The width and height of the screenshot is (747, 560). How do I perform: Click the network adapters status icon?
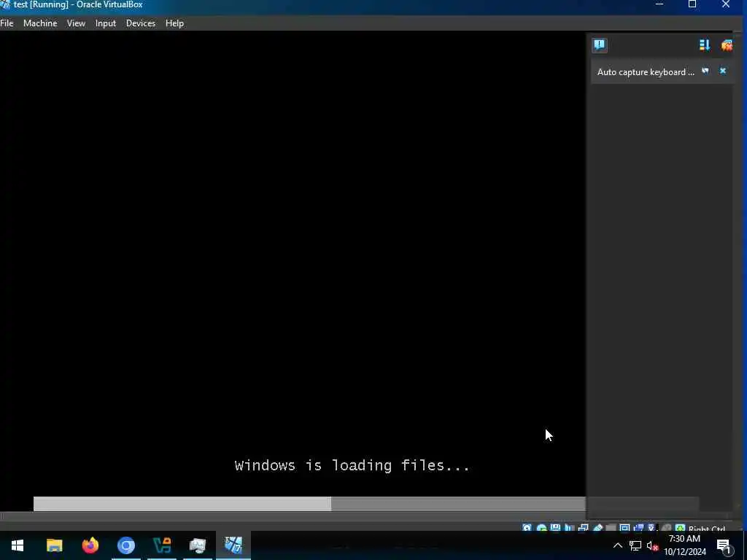584,528
